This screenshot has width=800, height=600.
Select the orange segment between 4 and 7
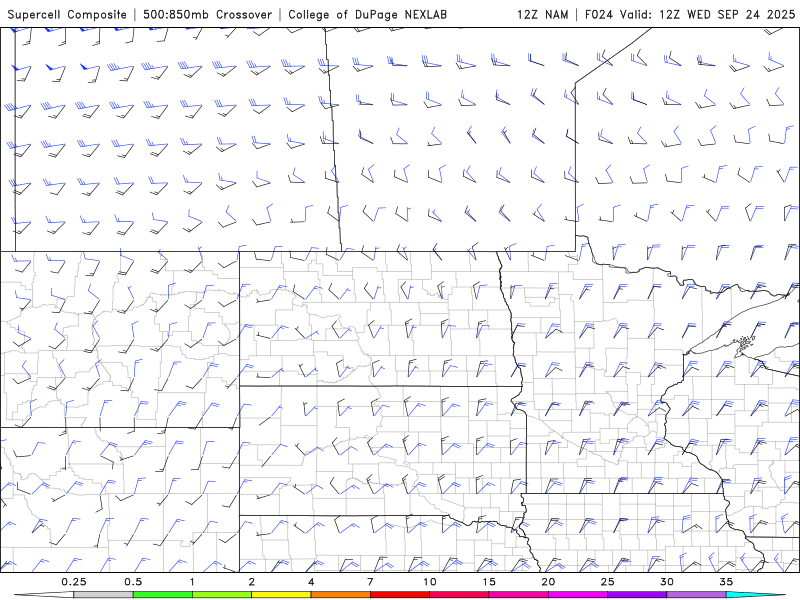click(x=340, y=595)
